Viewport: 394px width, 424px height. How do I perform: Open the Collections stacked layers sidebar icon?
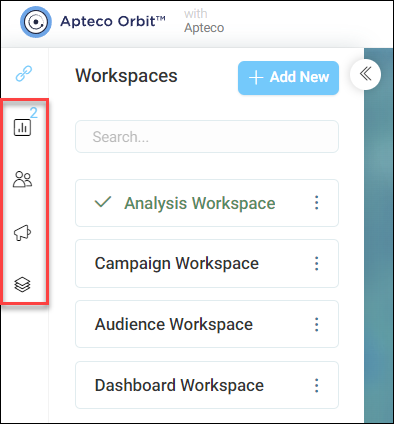22,285
